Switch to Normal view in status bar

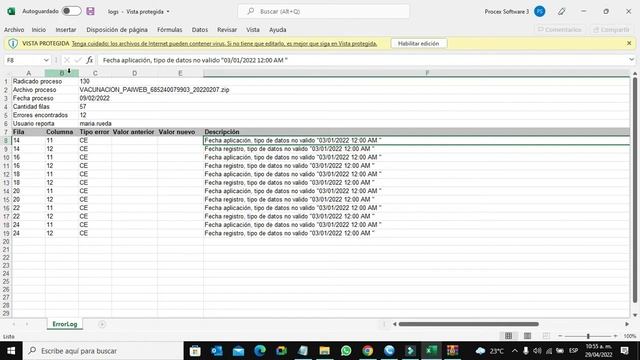(x=508, y=336)
